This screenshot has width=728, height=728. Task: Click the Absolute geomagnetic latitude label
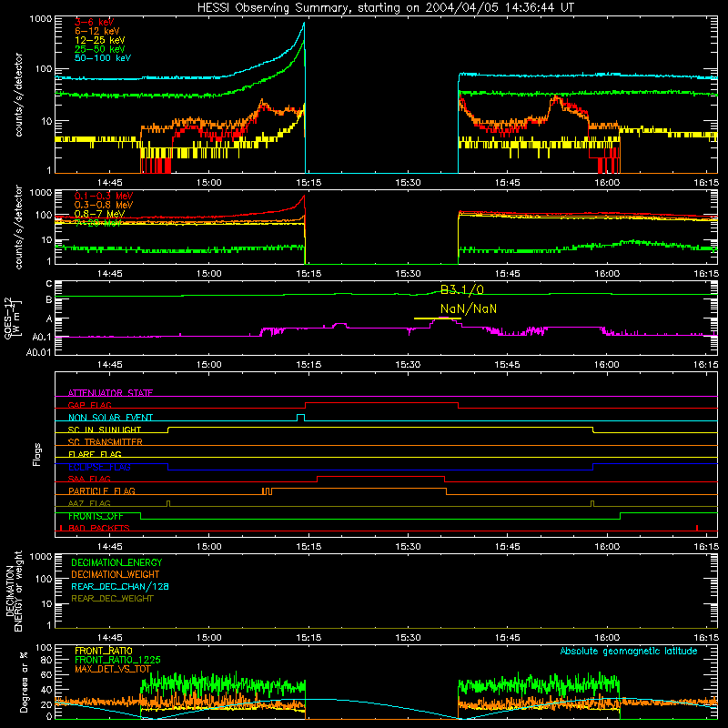click(629, 651)
